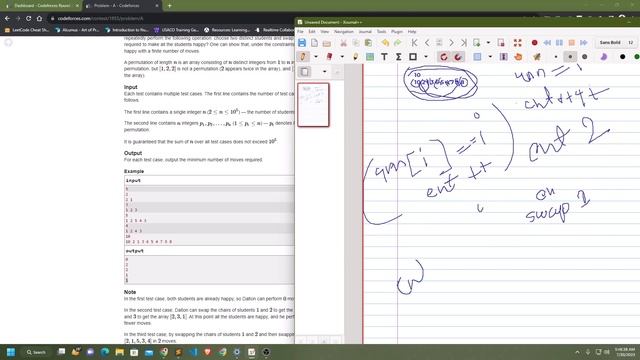
Task: Select the Pen tool
Action: click(x=302, y=57)
